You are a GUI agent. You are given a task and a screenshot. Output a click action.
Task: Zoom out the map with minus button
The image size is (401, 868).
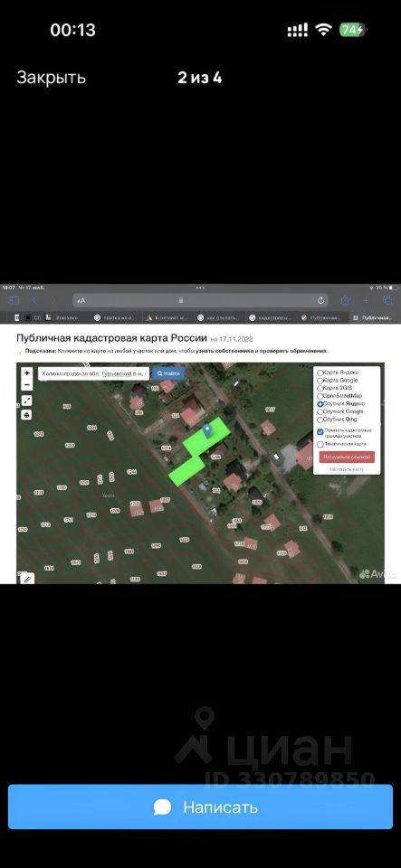[x=26, y=384]
